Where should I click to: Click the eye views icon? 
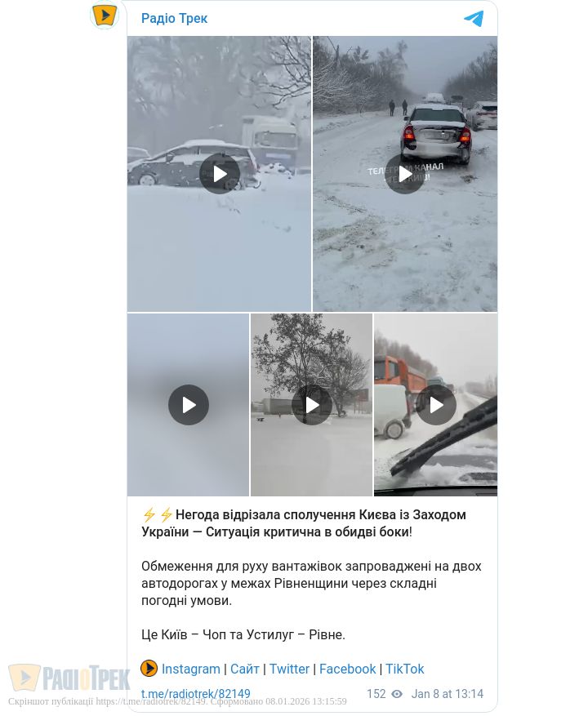pyautogui.click(x=397, y=694)
